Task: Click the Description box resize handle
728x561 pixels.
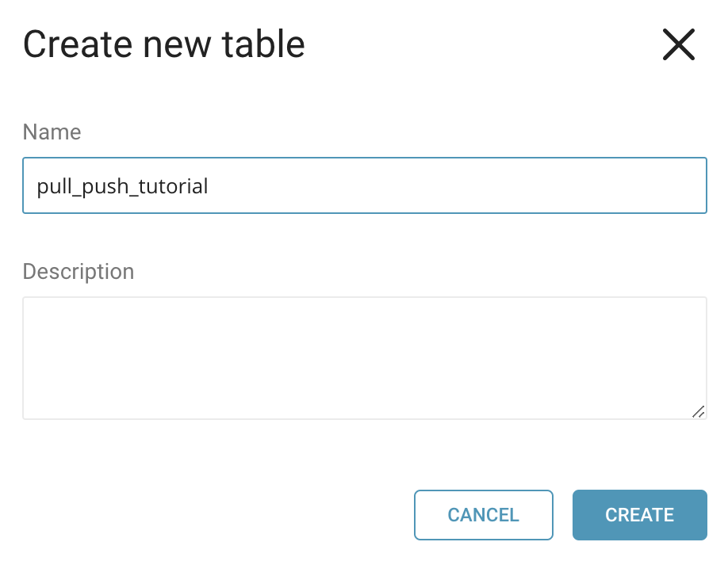Action: pyautogui.click(x=698, y=410)
